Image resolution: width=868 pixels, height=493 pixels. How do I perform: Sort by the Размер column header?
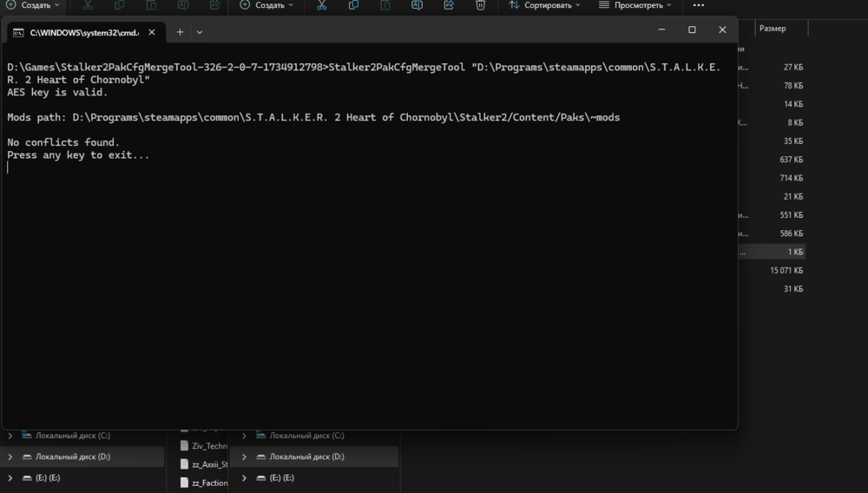coord(773,29)
